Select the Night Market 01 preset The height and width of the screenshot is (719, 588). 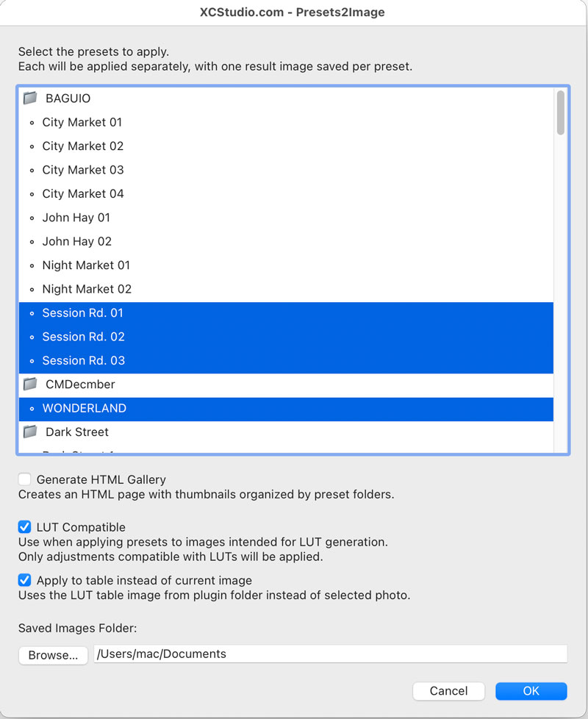coord(86,265)
